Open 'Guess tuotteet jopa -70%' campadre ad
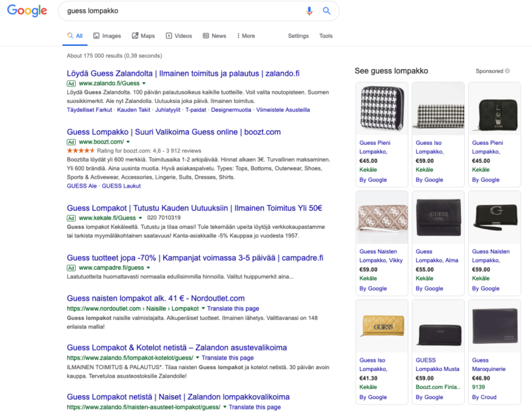Viewport: 532px width, 411px height. pos(195,258)
